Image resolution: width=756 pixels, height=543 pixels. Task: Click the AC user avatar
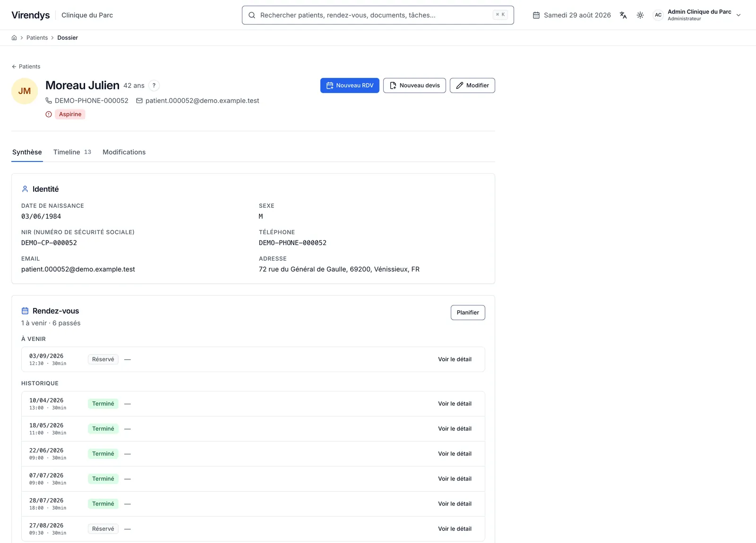[658, 15]
